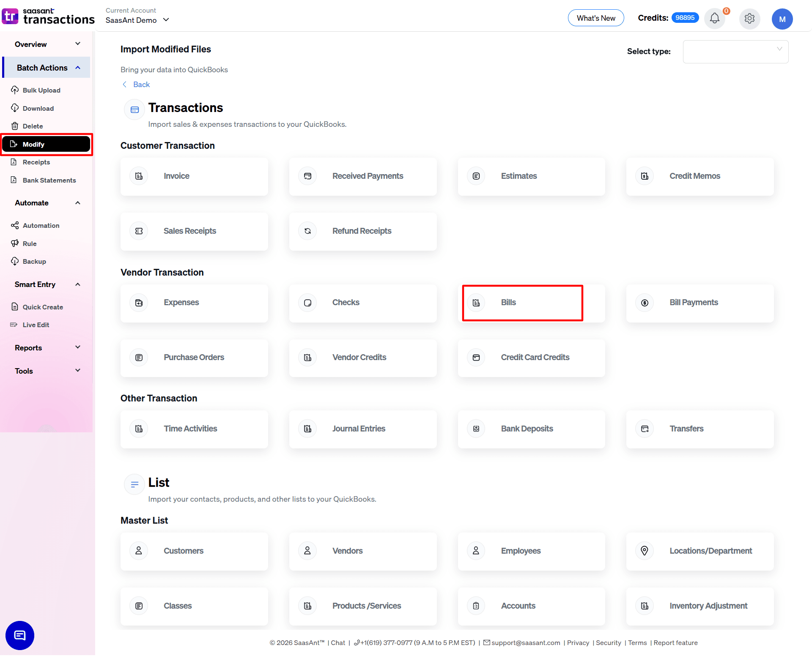Expand the Reports section
The width and height of the screenshot is (812, 656).
pos(47,347)
